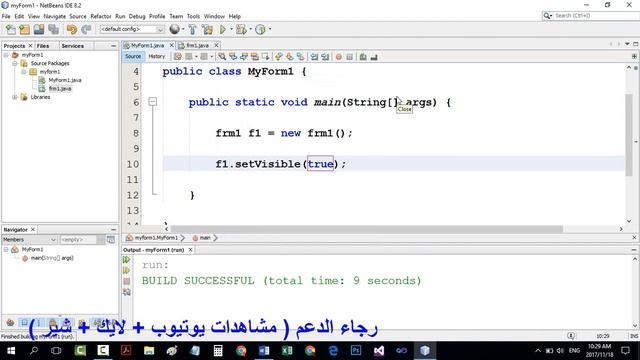Collapse MyForm1 node in Navigator

[x=6, y=249]
